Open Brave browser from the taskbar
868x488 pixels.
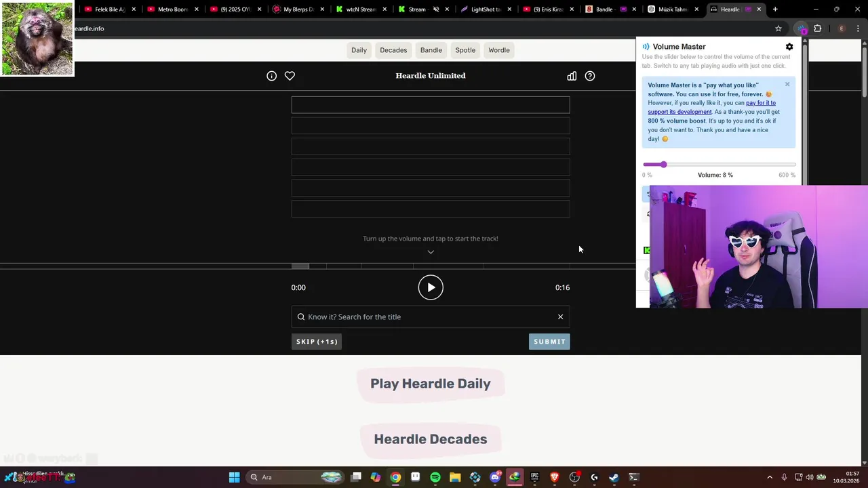pos(554,477)
